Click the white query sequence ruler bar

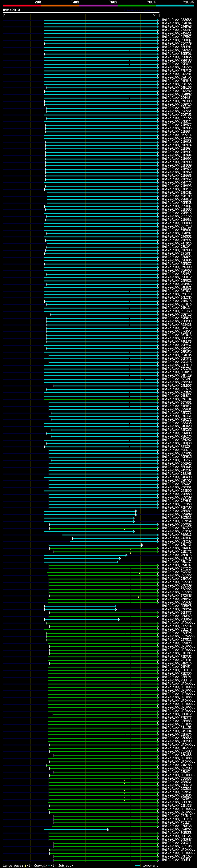[81, 12]
